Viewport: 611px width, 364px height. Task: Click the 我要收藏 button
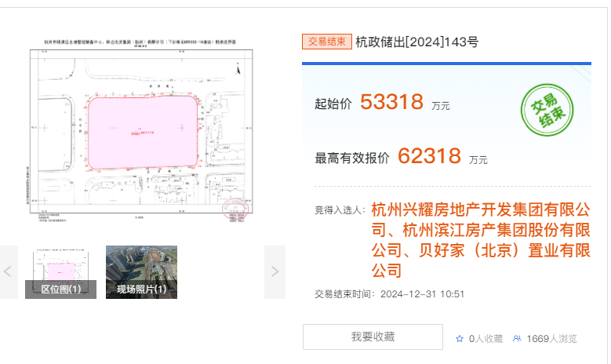(373, 337)
